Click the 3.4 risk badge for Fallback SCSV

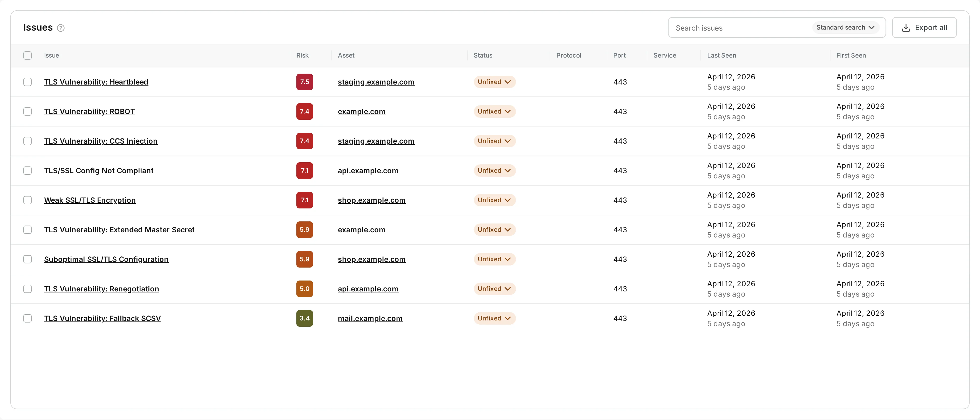click(304, 319)
